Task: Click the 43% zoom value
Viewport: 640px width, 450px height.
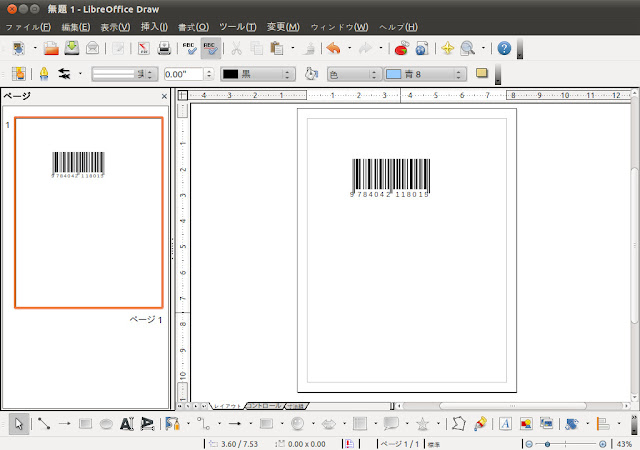Action: point(624,444)
